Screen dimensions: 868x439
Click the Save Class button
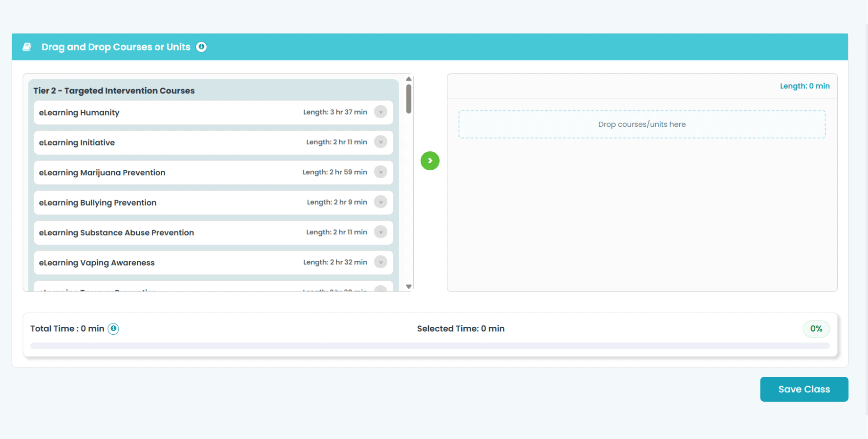click(804, 389)
